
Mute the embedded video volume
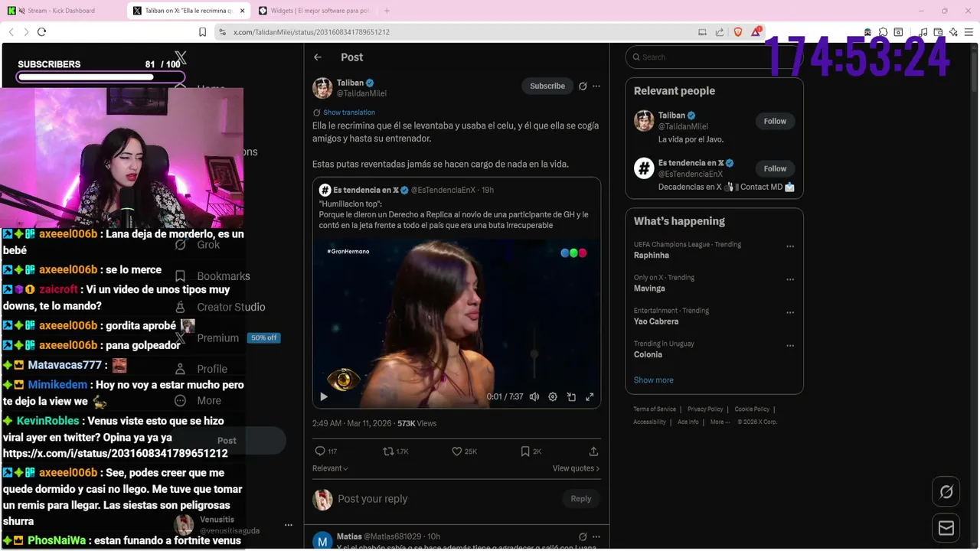click(534, 396)
